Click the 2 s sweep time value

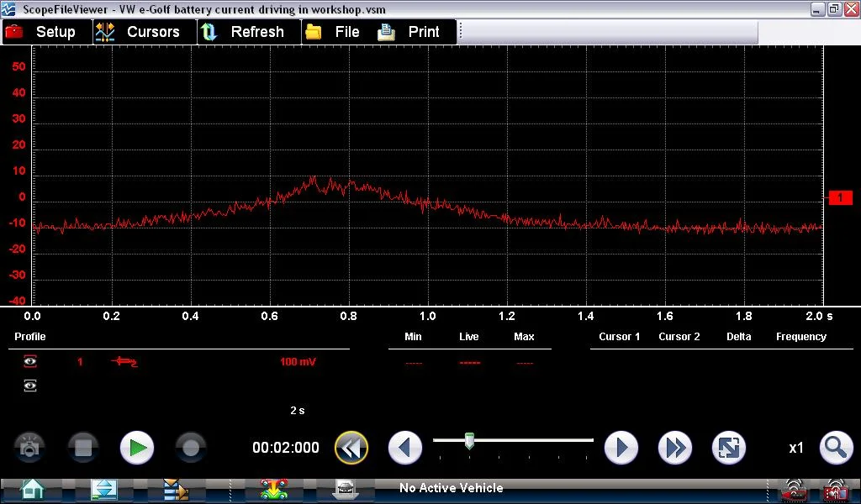pyautogui.click(x=297, y=410)
